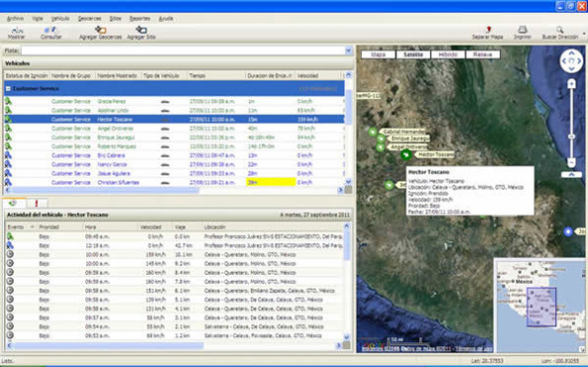588x367 pixels.
Task: Open the Reportes menu
Action: (139, 19)
